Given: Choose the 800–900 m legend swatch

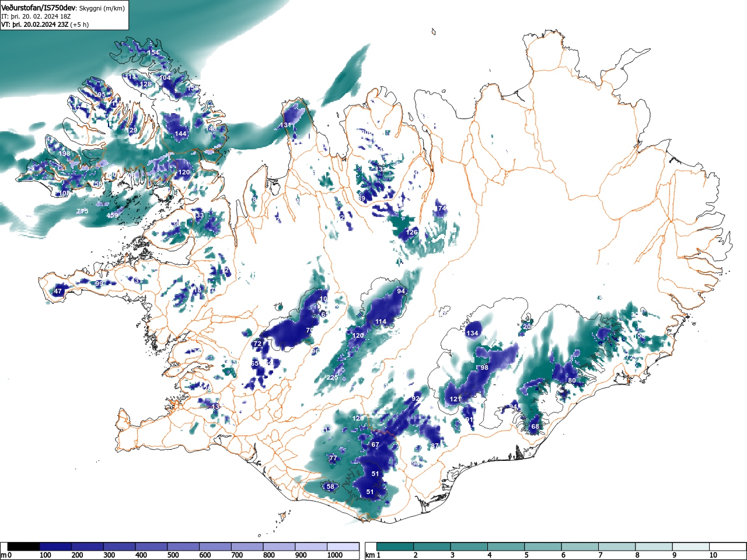Looking at the screenshot, I should click(279, 547).
